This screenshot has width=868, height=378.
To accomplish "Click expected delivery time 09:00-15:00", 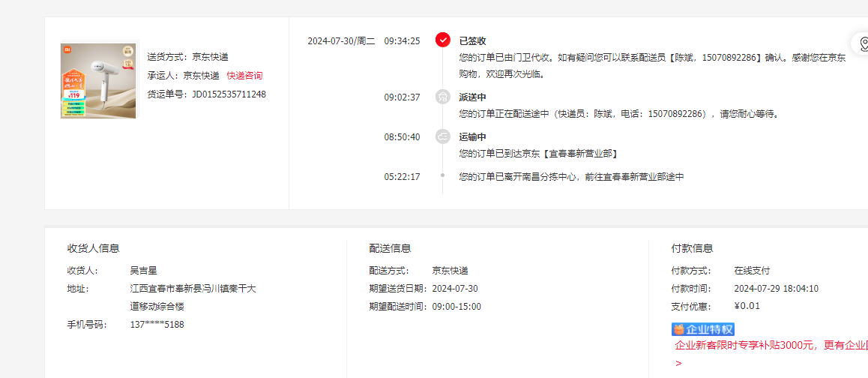I will 456,307.
